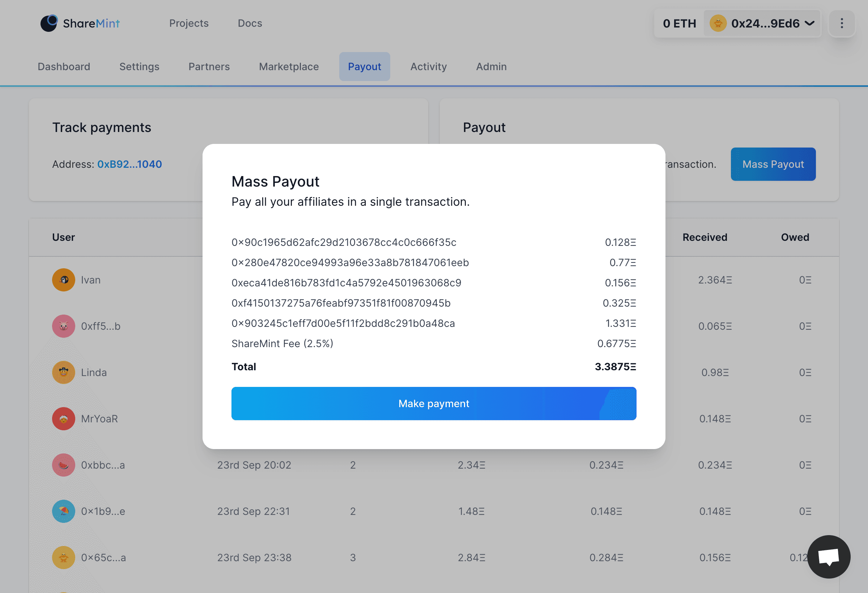Screen dimensions: 868x593
Task: Click MrYoaR's red avatar
Action: [64, 419]
